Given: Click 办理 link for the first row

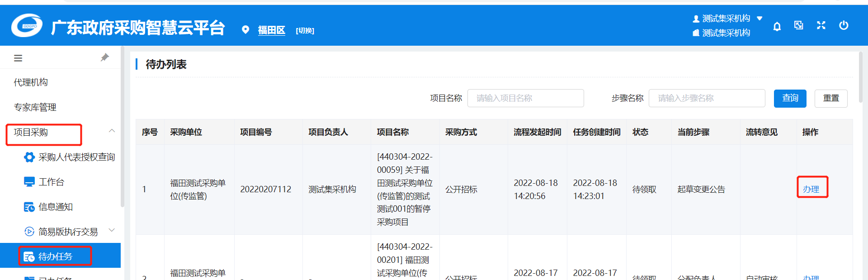Looking at the screenshot, I should tap(811, 189).
